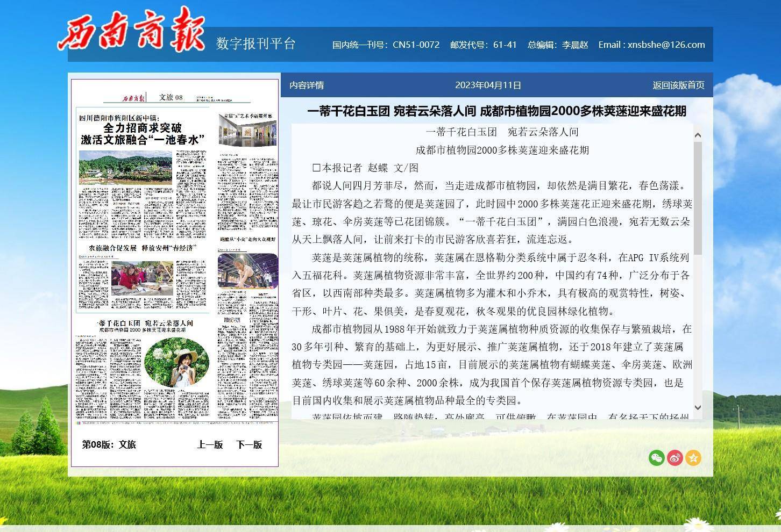Open the 内容详情 tab label

tap(307, 85)
